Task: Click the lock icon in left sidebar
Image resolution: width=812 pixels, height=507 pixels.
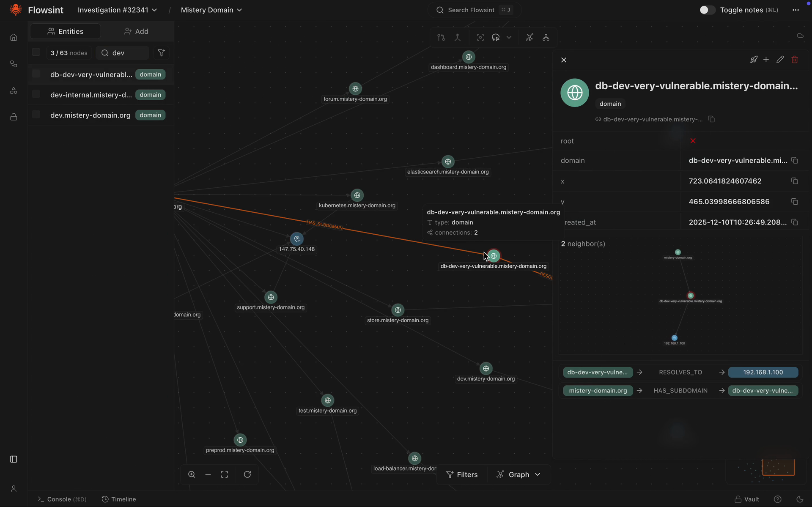Action: [x=14, y=117]
